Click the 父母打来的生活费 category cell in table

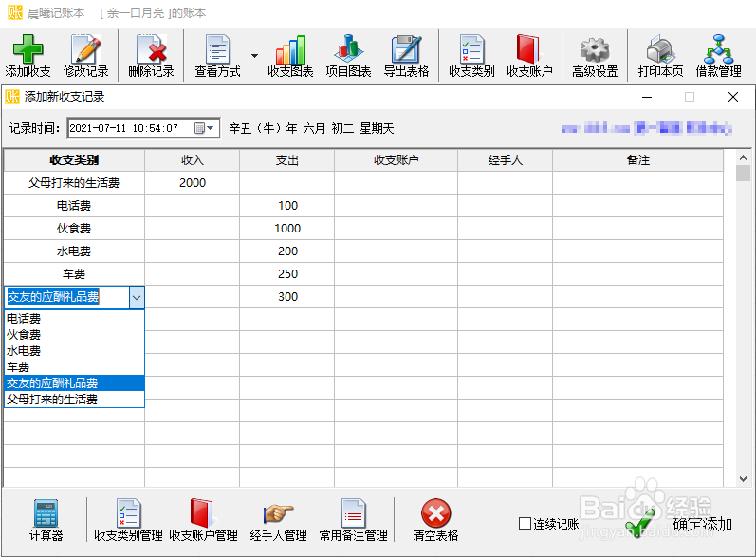pyautogui.click(x=74, y=183)
